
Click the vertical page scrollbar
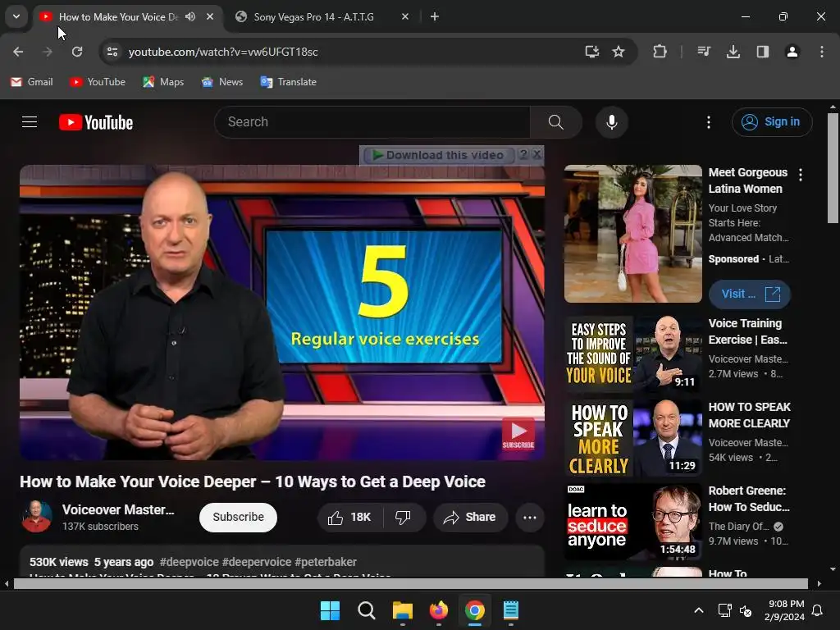point(833,168)
